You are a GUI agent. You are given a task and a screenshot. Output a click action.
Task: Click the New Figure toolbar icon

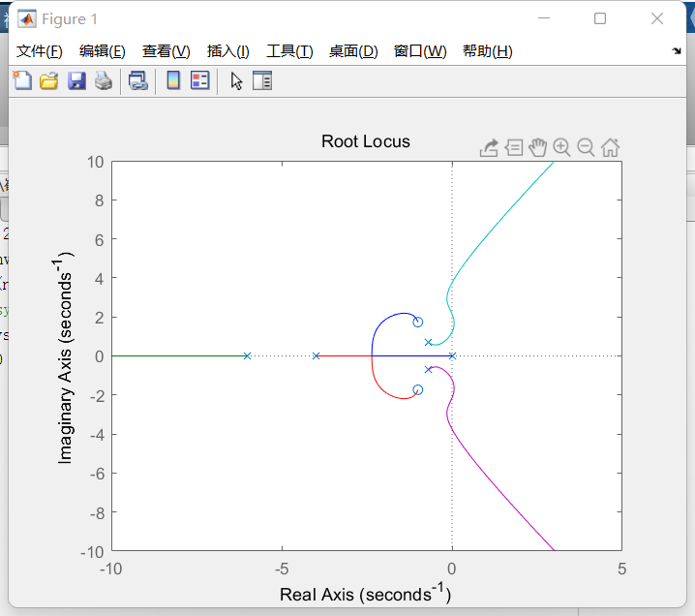[x=22, y=80]
